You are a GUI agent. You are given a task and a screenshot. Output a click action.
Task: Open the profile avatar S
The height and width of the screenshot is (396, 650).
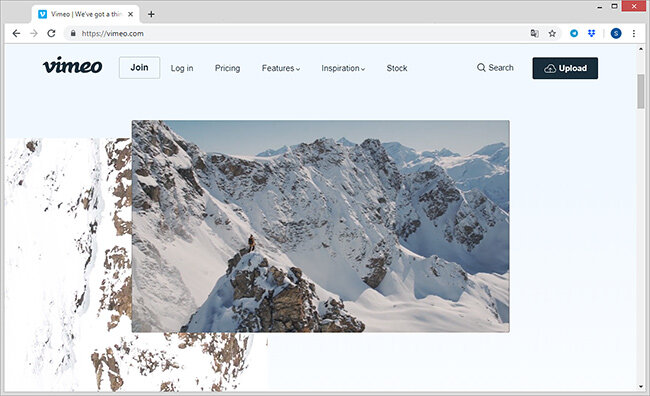point(616,34)
